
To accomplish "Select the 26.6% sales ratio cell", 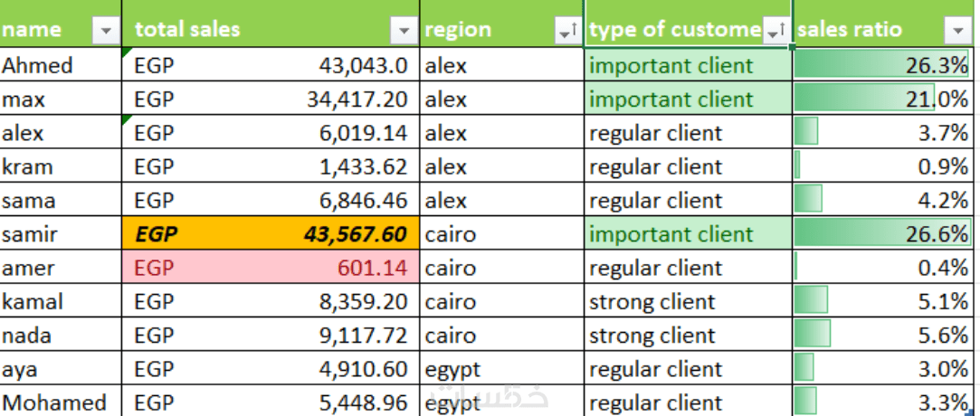I will point(882,234).
